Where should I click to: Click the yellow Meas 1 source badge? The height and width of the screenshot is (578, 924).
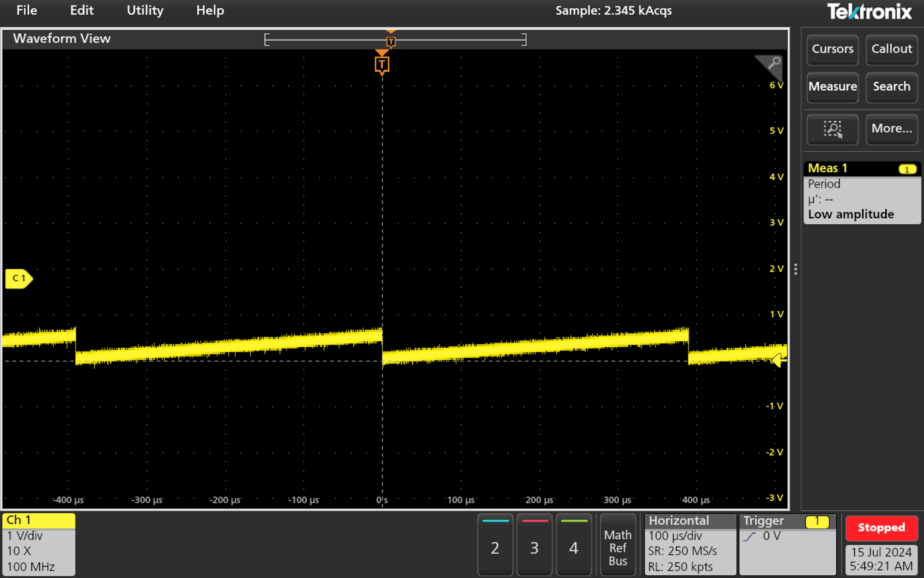coord(907,169)
